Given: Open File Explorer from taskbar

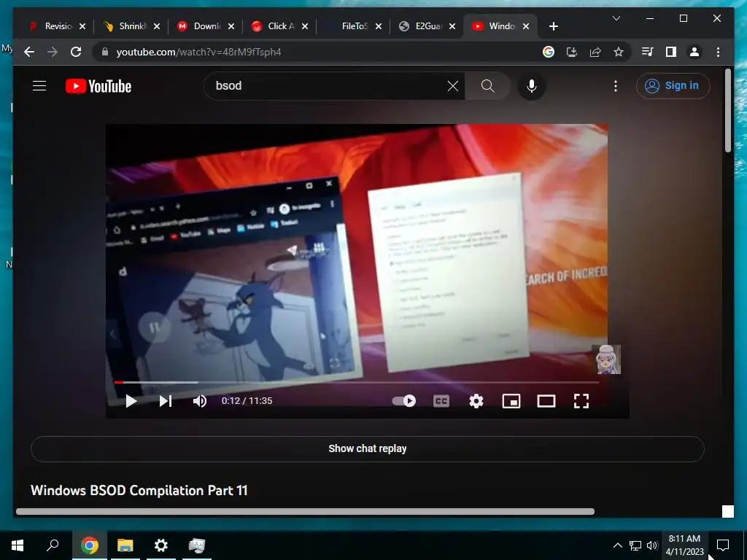Looking at the screenshot, I should coord(125,545).
